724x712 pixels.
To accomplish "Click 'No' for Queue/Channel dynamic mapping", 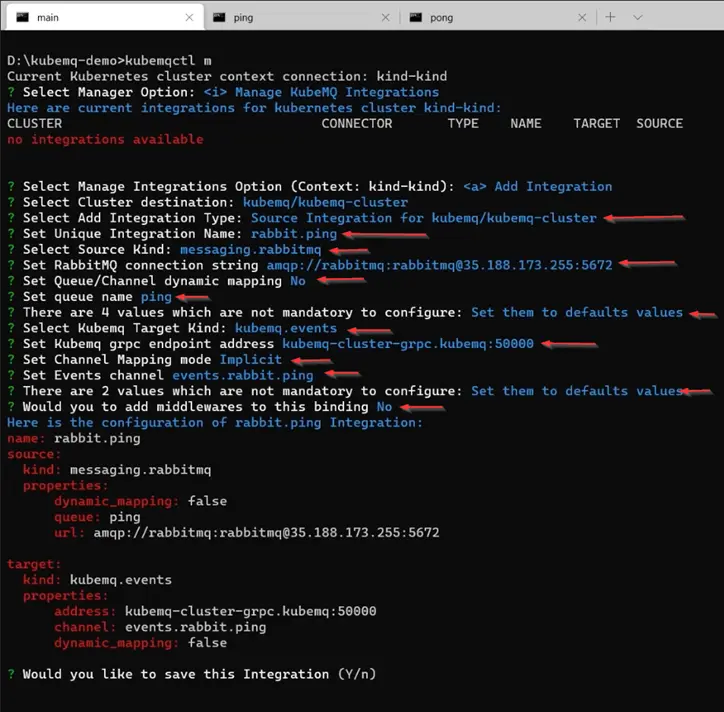I will point(298,281).
